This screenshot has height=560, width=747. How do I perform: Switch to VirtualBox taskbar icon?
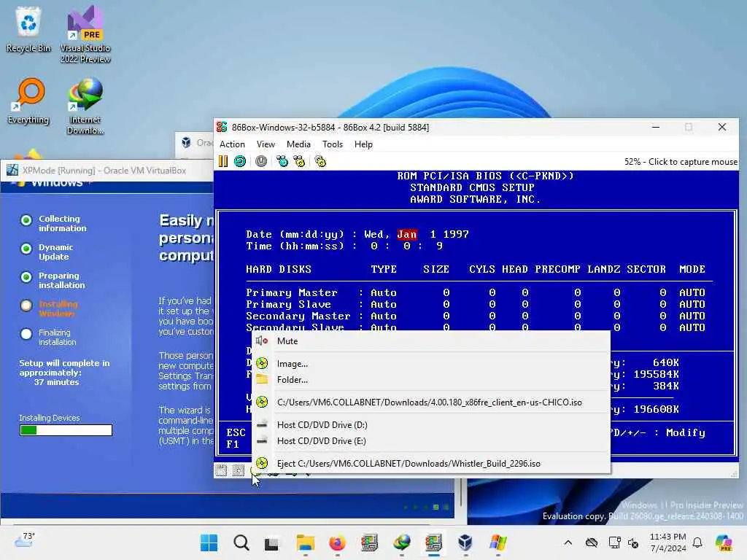(x=465, y=542)
